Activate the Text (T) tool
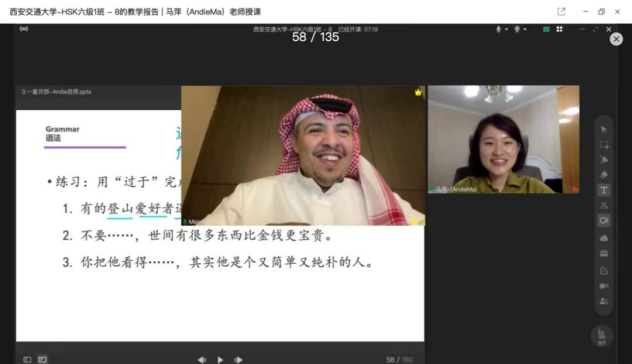Image resolution: width=632 pixels, height=364 pixels. point(603,190)
